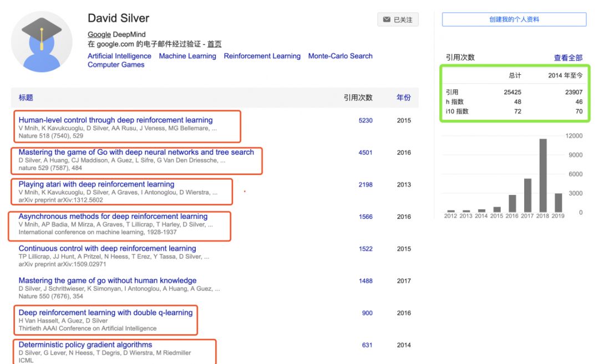Click the envelope following button

click(398, 20)
